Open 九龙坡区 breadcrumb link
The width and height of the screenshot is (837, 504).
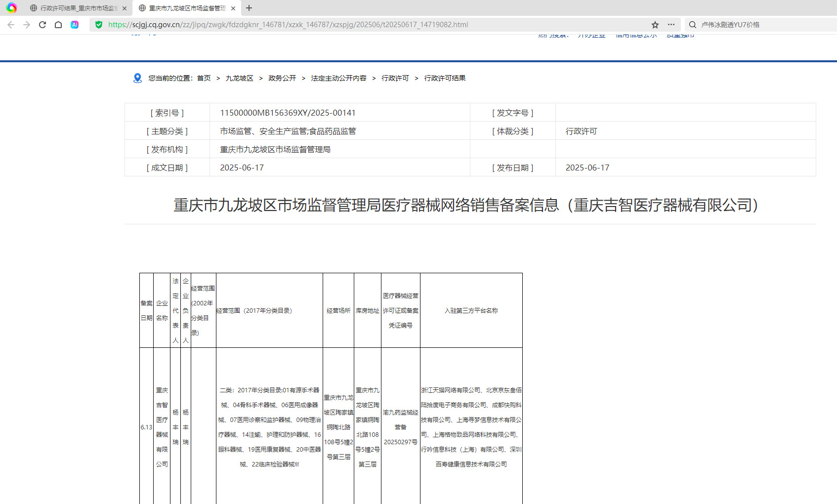[x=239, y=78]
